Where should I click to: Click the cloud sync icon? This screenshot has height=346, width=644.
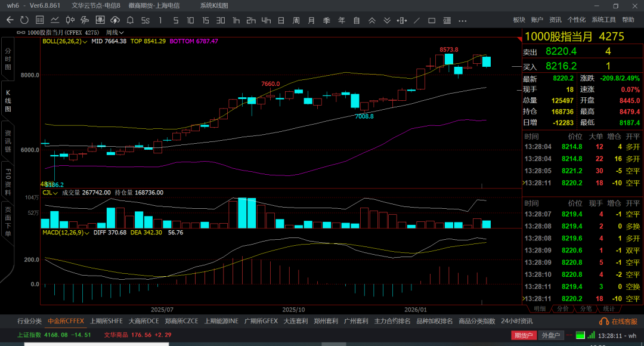[x=115, y=20]
